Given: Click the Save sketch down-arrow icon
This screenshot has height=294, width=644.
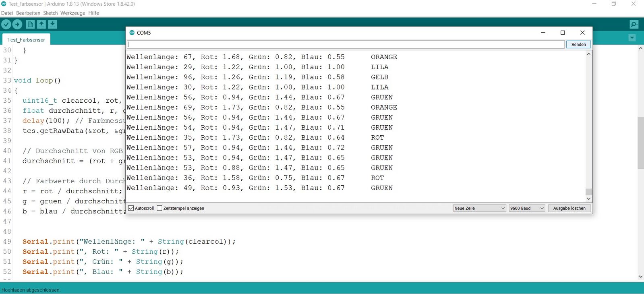Looking at the screenshot, I should 53,25.
